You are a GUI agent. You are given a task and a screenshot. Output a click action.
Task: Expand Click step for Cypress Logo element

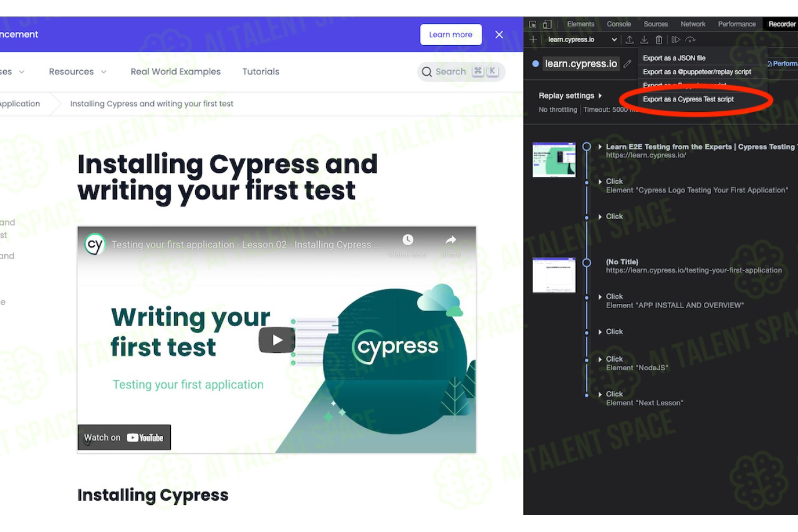tap(600, 182)
